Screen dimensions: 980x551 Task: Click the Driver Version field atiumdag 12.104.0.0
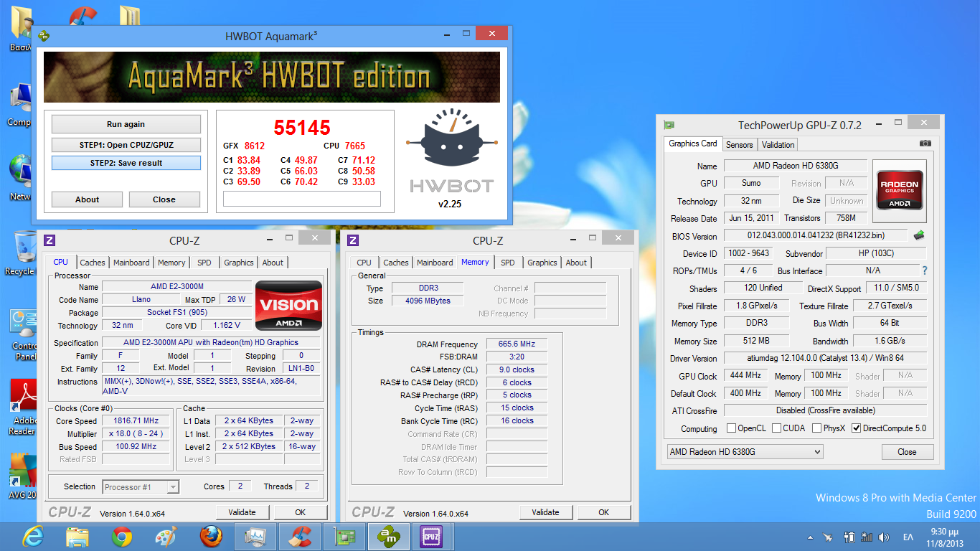(x=825, y=358)
